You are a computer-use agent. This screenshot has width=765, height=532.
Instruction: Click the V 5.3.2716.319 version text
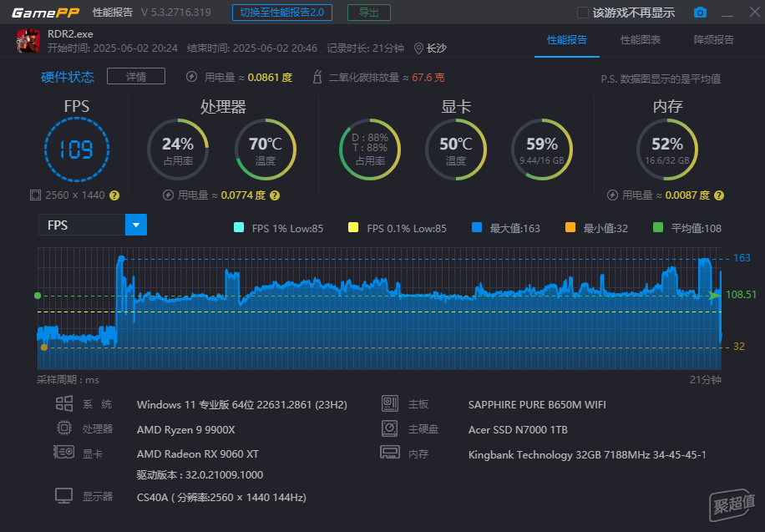pos(176,13)
